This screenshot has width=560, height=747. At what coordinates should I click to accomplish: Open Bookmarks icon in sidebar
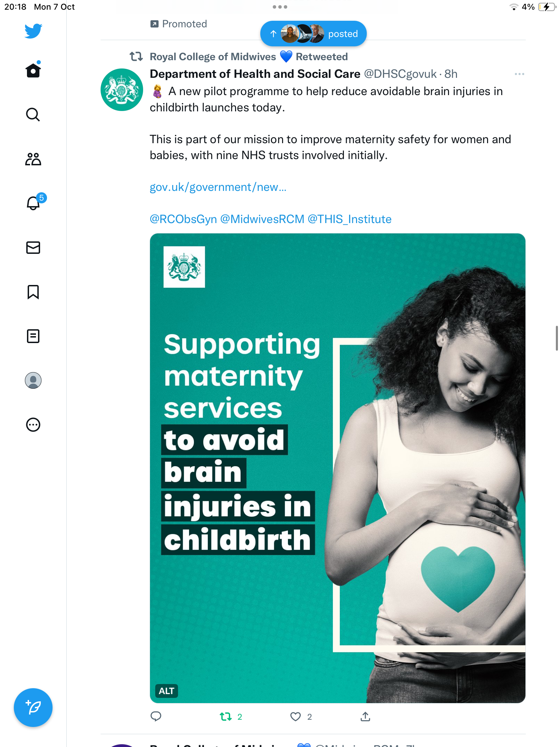coord(33,292)
